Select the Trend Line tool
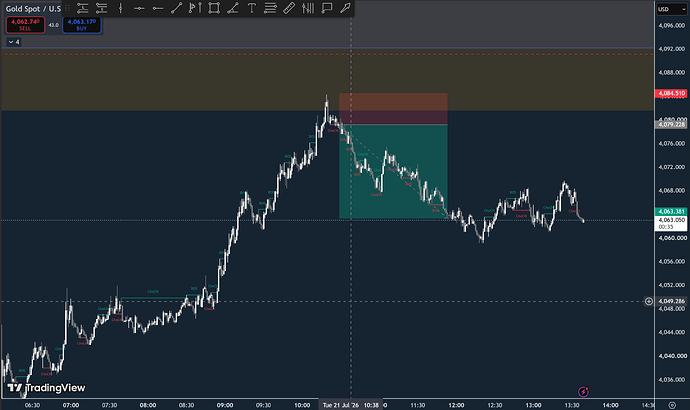This screenshot has height=410, width=690. pos(176,8)
